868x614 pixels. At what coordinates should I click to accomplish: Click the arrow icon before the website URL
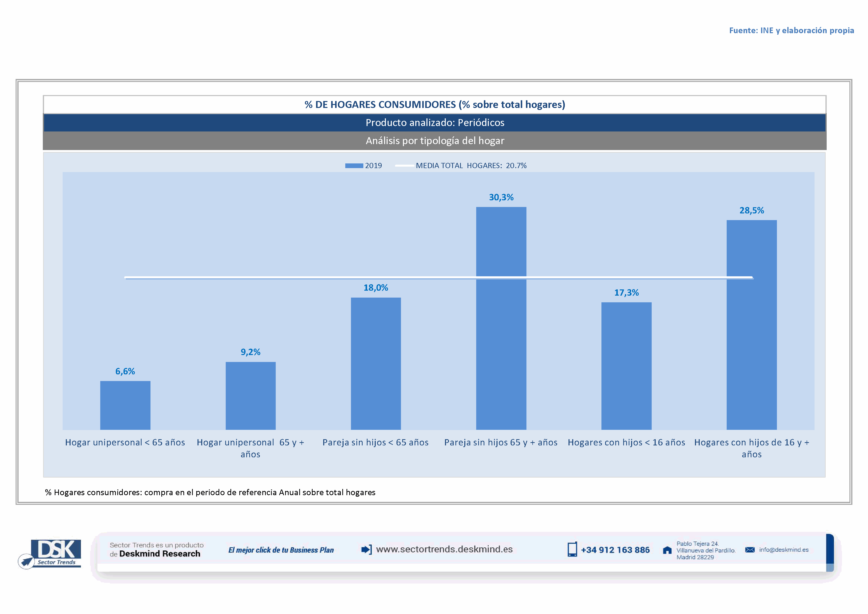click(366, 549)
